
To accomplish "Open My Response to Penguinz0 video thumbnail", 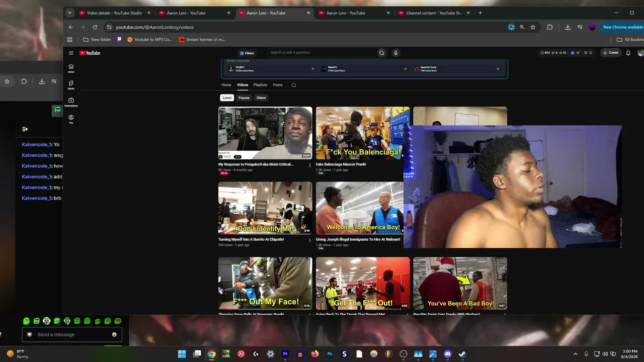I will tap(265, 133).
